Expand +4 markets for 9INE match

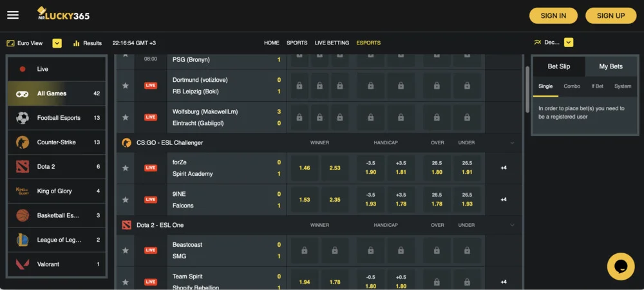[504, 200]
